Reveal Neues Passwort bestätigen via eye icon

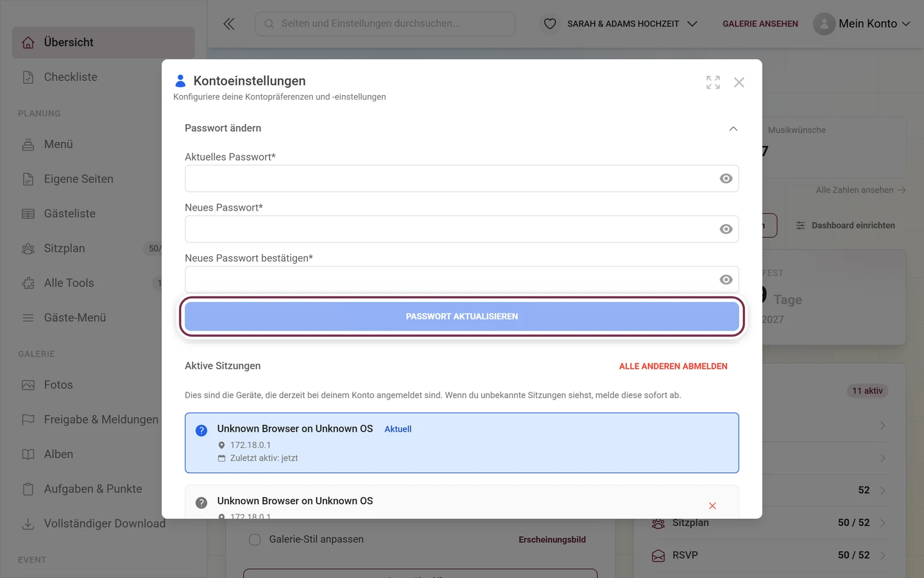click(x=726, y=279)
